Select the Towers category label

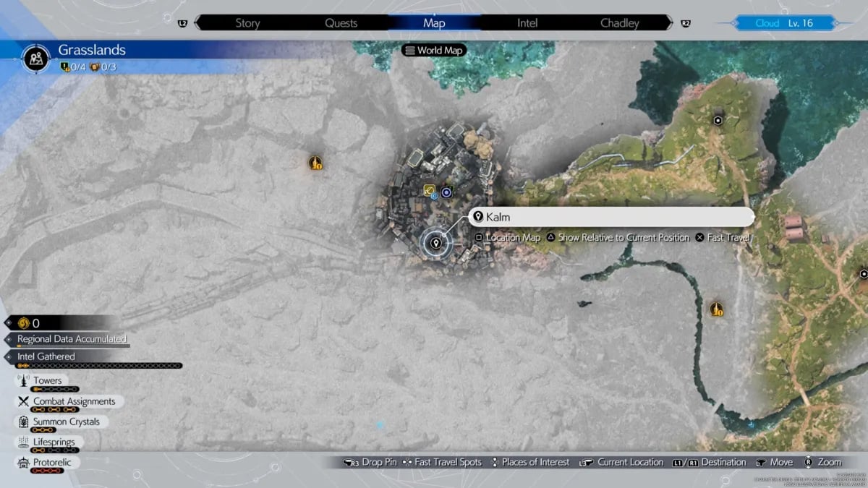pyautogui.click(x=48, y=380)
